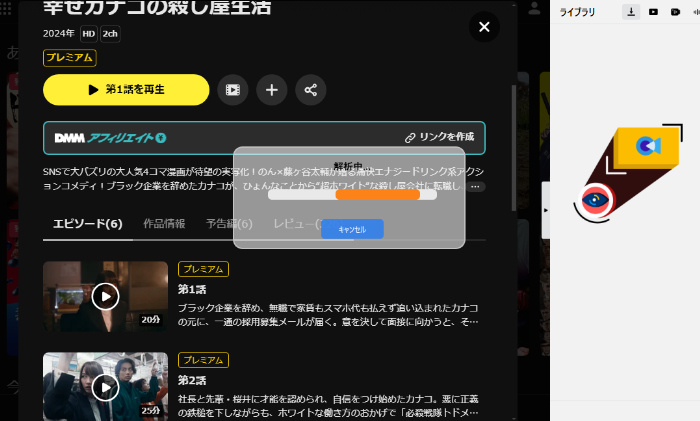
Task: Click the 2ch audio badge
Action: 110,33
